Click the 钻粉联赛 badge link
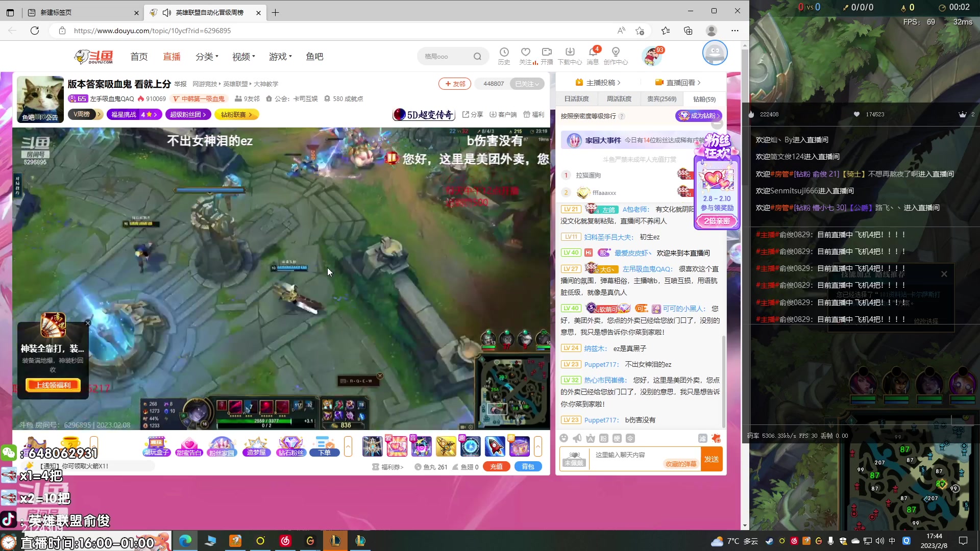Viewport: 980px width, 551px height. 236,115
